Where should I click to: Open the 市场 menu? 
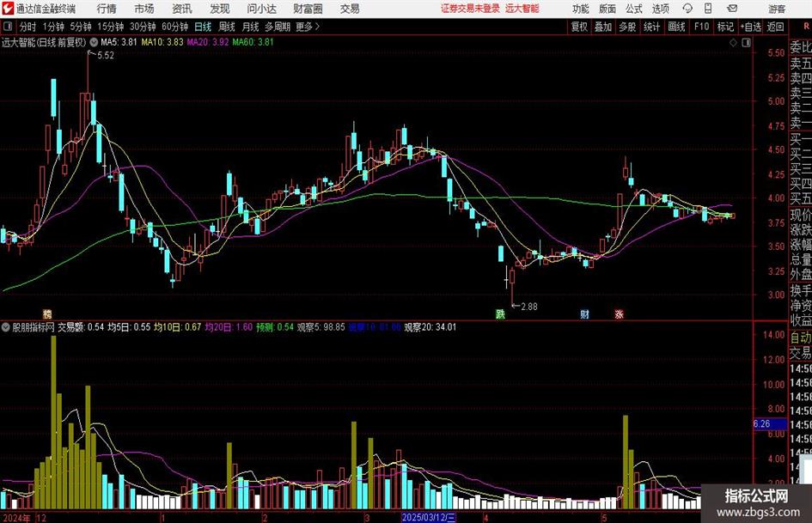click(144, 9)
